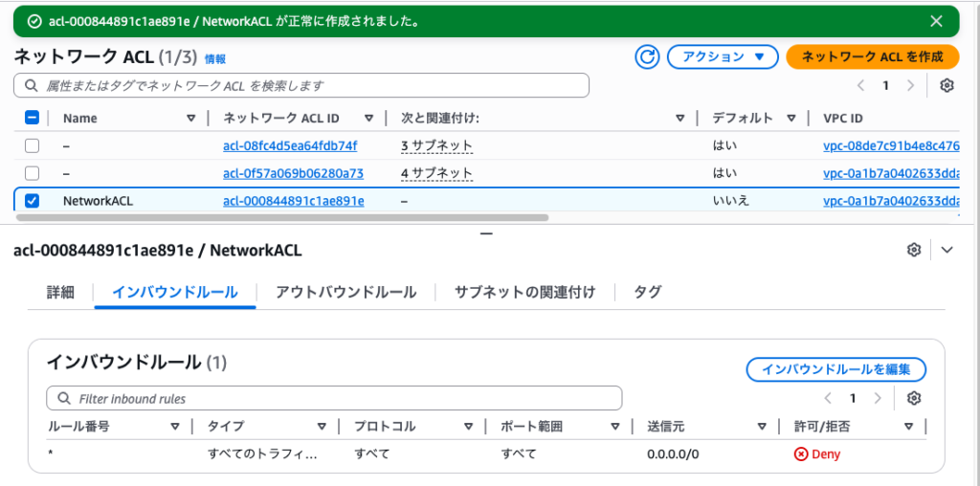Viewport: 980px width, 486px height.
Task: Open network ACL table settings gear
Action: (x=947, y=85)
